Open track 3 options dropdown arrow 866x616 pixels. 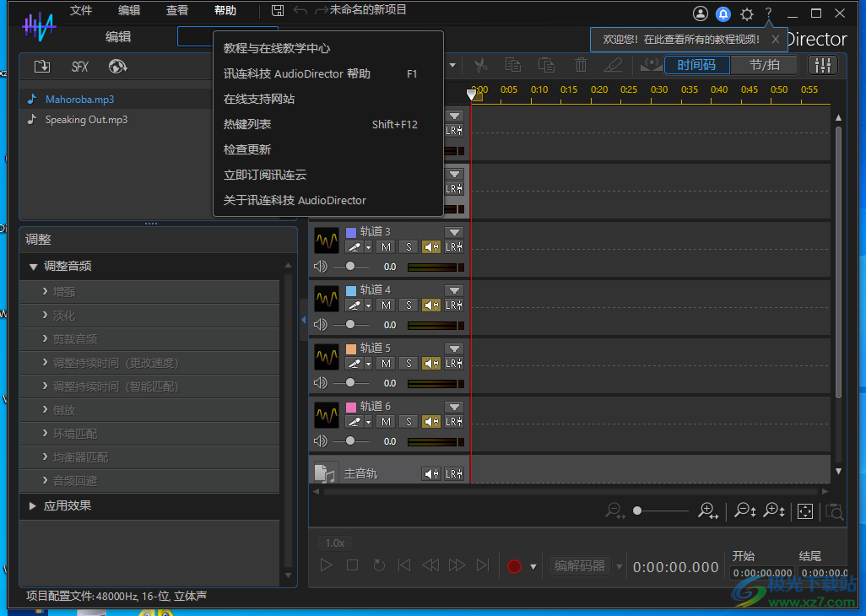click(455, 232)
